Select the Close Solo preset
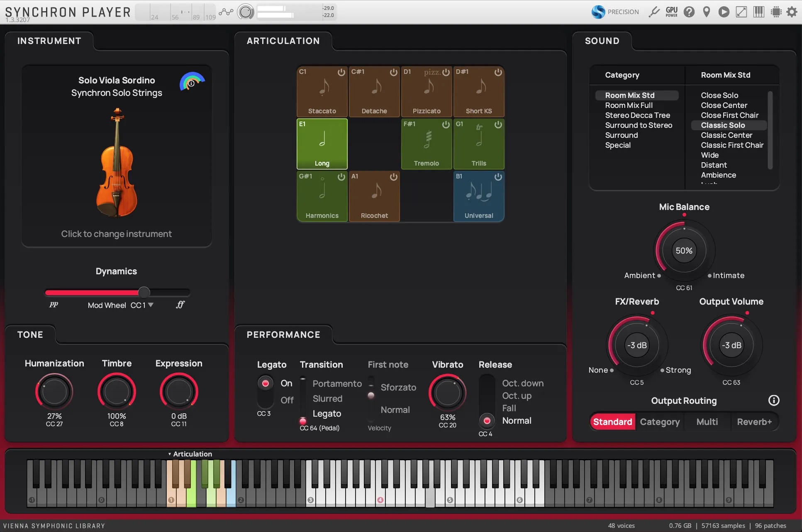Image resolution: width=802 pixels, height=532 pixels. click(719, 95)
